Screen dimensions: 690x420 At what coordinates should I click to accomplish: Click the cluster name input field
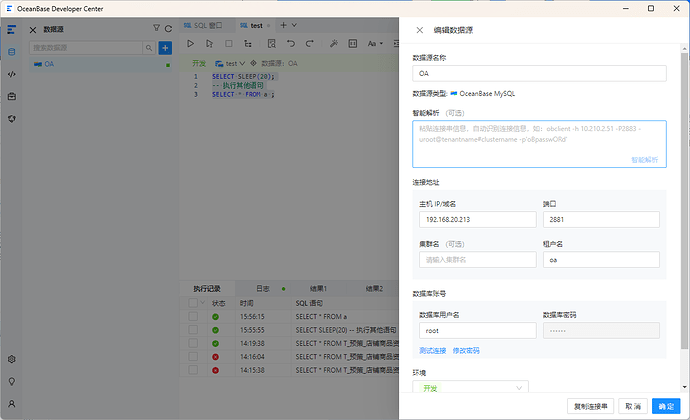477,260
